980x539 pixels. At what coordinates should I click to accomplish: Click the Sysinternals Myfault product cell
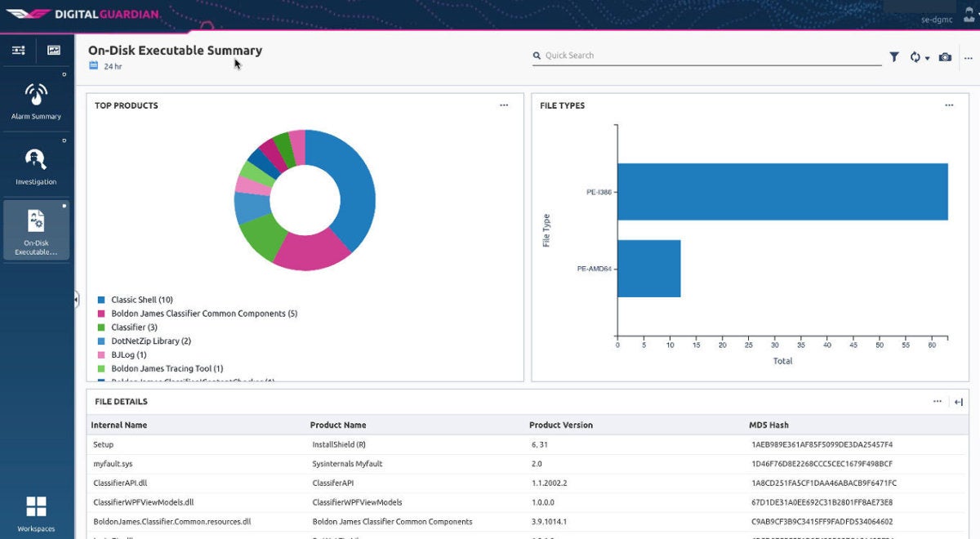tap(347, 464)
